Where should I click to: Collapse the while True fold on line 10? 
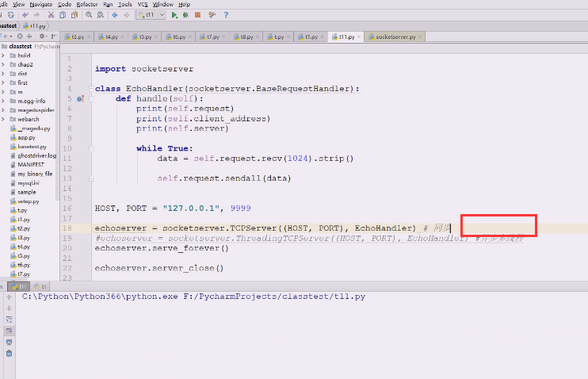91,148
